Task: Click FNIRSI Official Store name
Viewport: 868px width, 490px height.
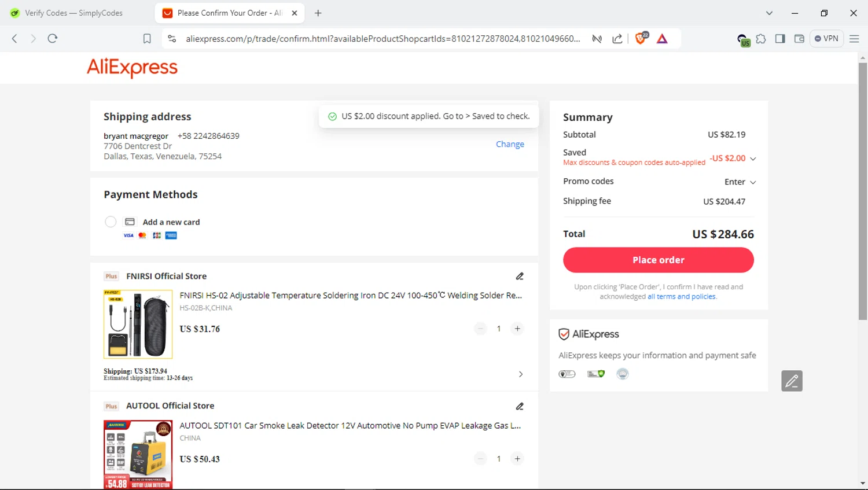Action: coord(167,277)
